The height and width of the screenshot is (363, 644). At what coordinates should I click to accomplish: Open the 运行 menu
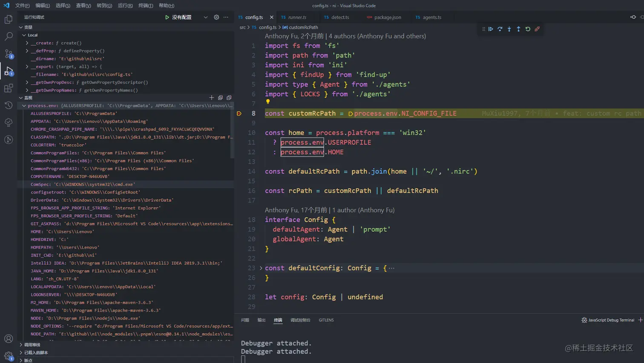pos(125,6)
